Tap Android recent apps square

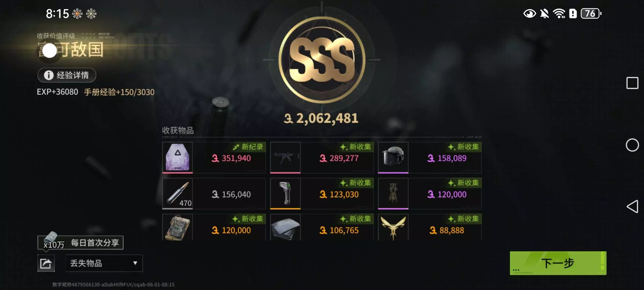(632, 83)
